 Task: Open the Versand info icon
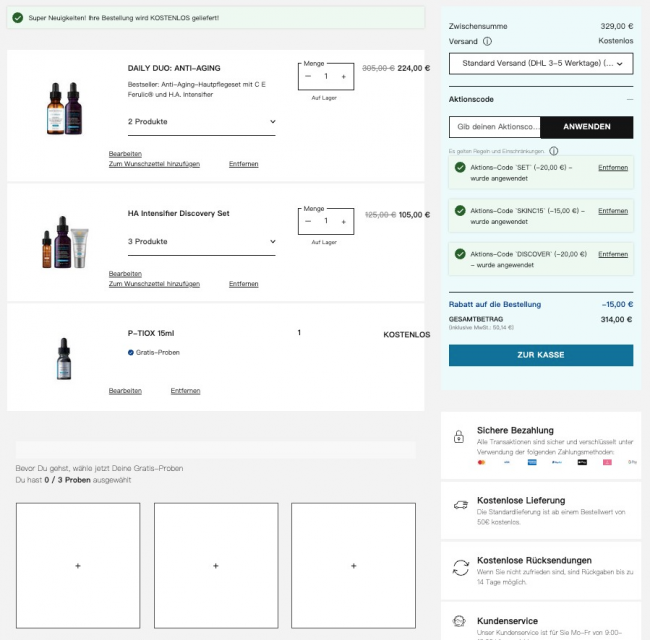pos(487,42)
